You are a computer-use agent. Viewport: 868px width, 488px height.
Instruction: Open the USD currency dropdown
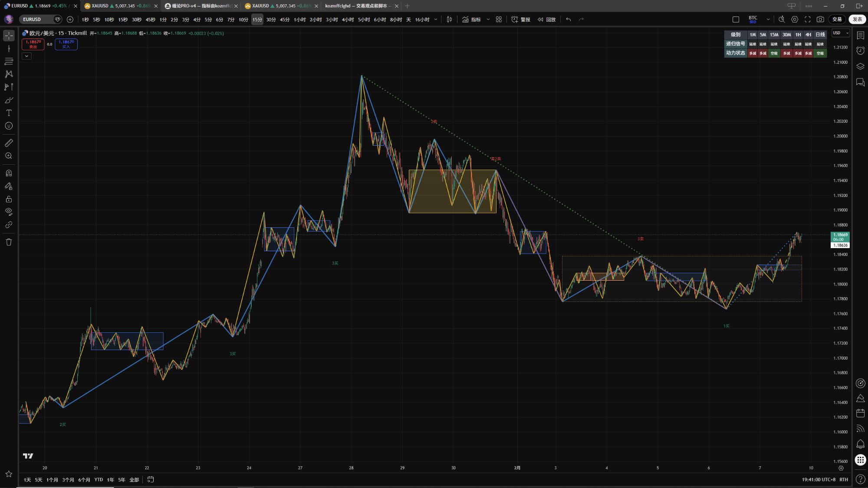coord(840,33)
